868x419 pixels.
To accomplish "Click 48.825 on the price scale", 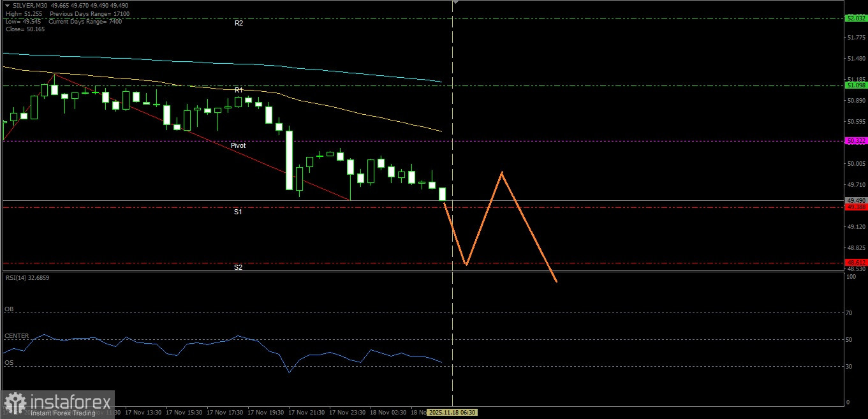I will pyautogui.click(x=855, y=248).
